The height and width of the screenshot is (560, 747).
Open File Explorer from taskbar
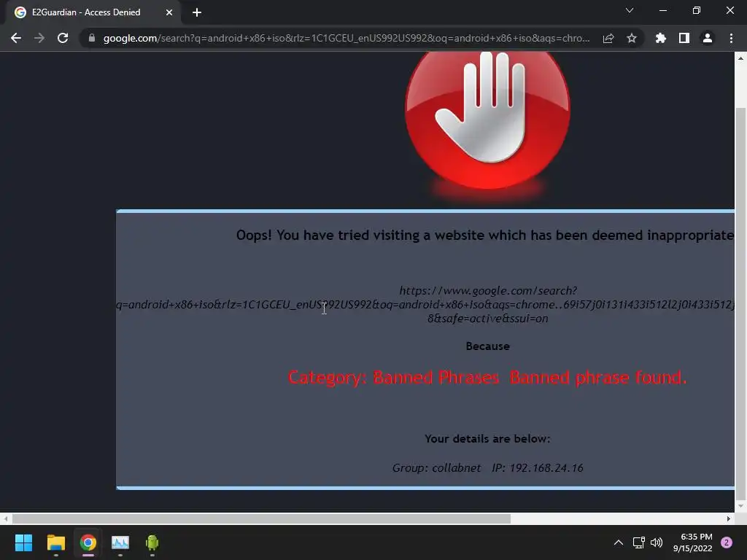pyautogui.click(x=55, y=542)
